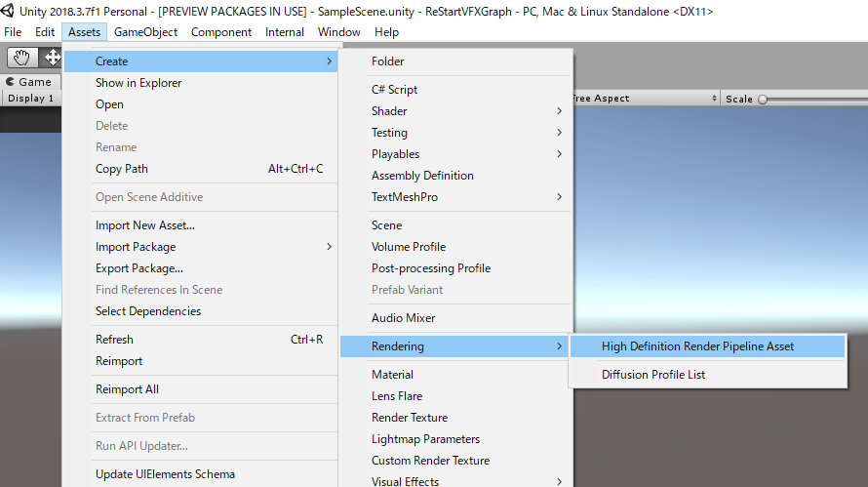Select High Definition Render Pipeline Asset

pyautogui.click(x=707, y=346)
